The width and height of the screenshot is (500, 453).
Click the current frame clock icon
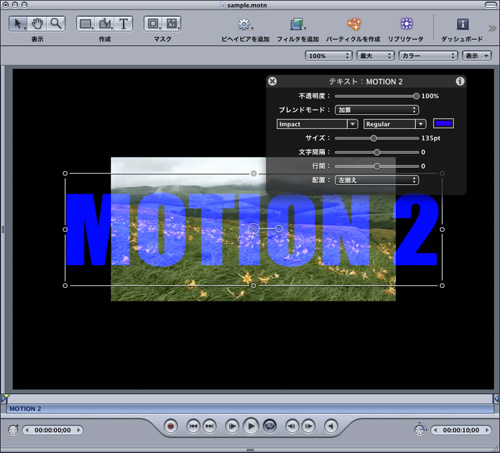[13, 430]
